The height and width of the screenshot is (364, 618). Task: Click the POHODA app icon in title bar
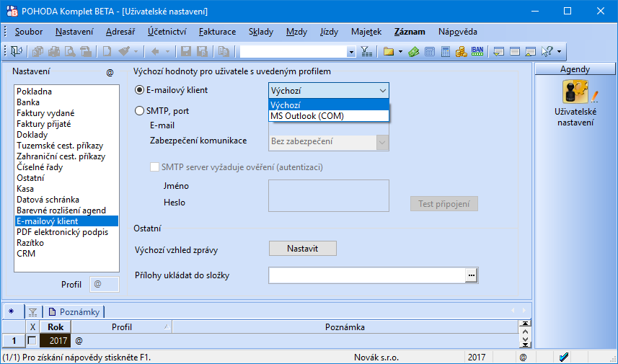click(x=12, y=11)
